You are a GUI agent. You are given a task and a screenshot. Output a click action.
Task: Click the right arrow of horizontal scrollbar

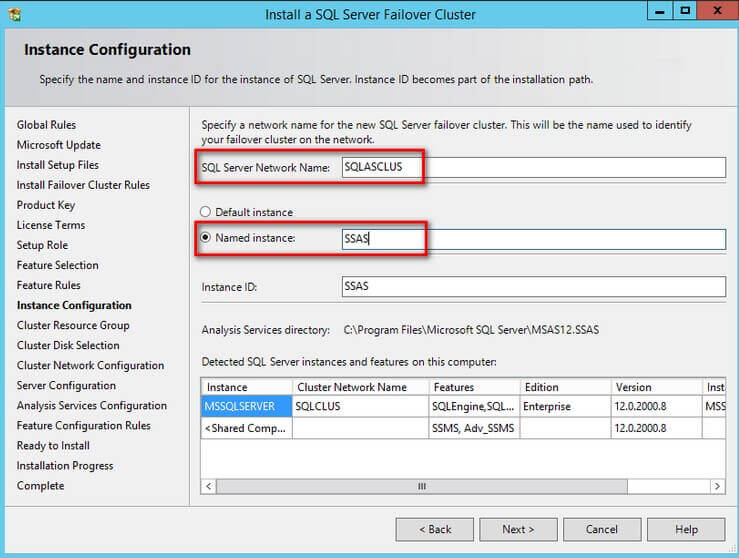(x=717, y=486)
